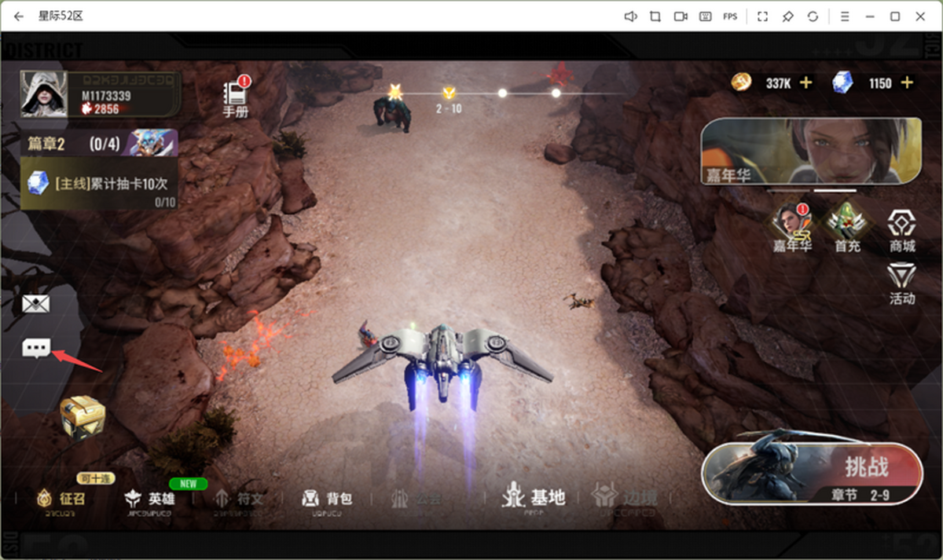943x560 pixels.
Task: Open 篇章2 chapter progress banner
Action: tap(100, 144)
